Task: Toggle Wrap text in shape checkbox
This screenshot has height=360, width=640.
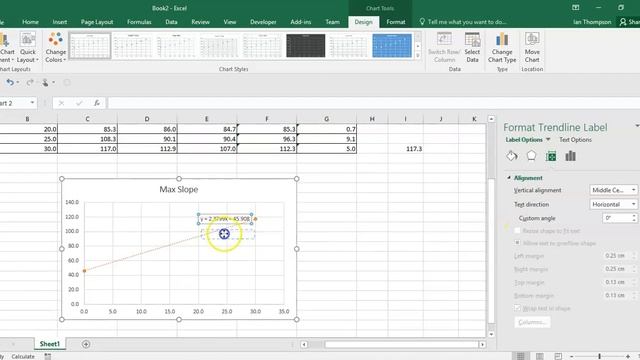Action: tap(518, 308)
